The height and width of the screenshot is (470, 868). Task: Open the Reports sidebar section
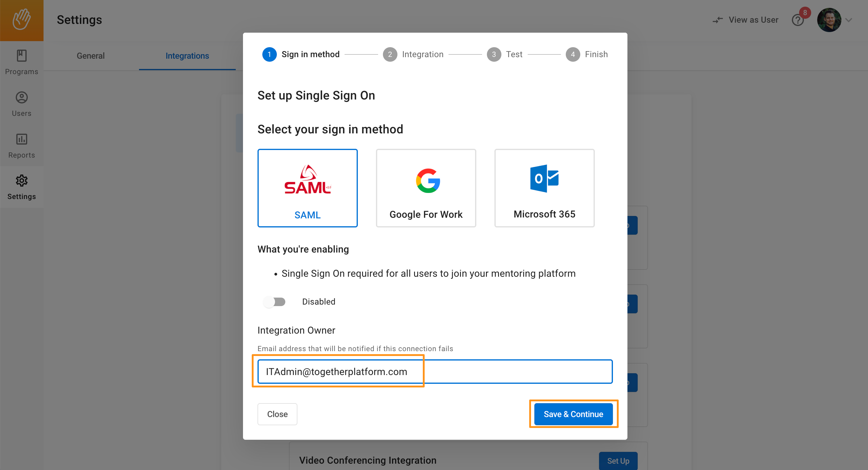coord(21,146)
